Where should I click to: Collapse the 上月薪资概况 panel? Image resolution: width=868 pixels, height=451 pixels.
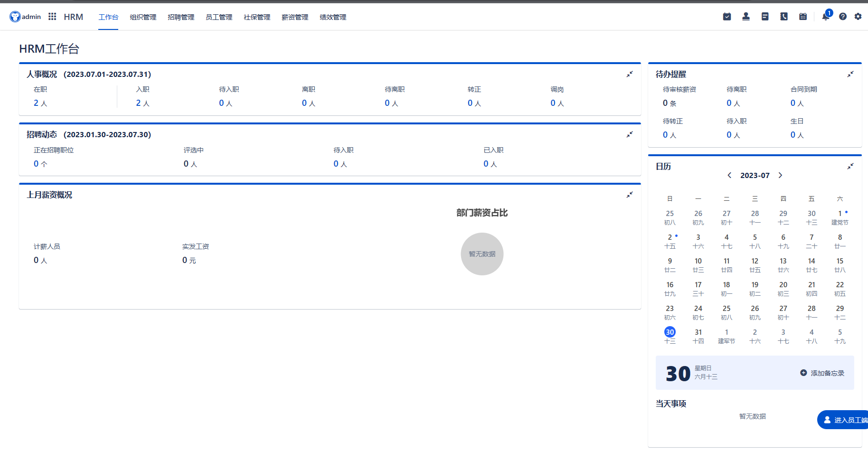[630, 195]
